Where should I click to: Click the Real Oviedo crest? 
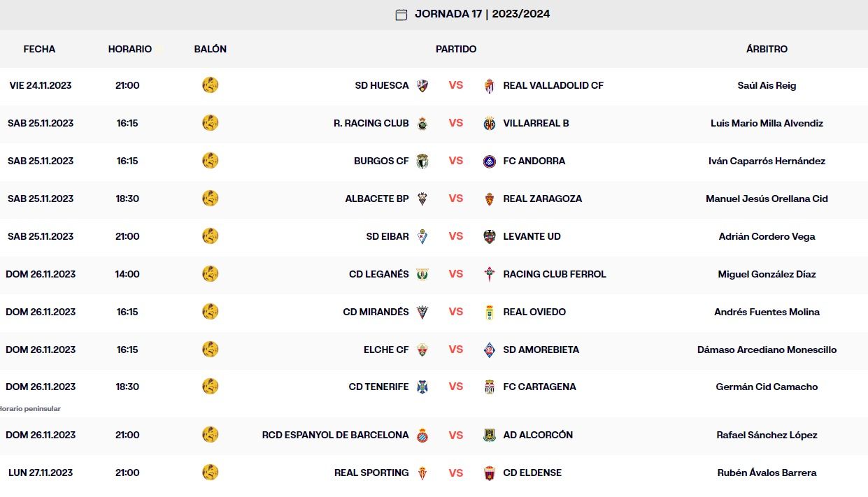coord(490,312)
